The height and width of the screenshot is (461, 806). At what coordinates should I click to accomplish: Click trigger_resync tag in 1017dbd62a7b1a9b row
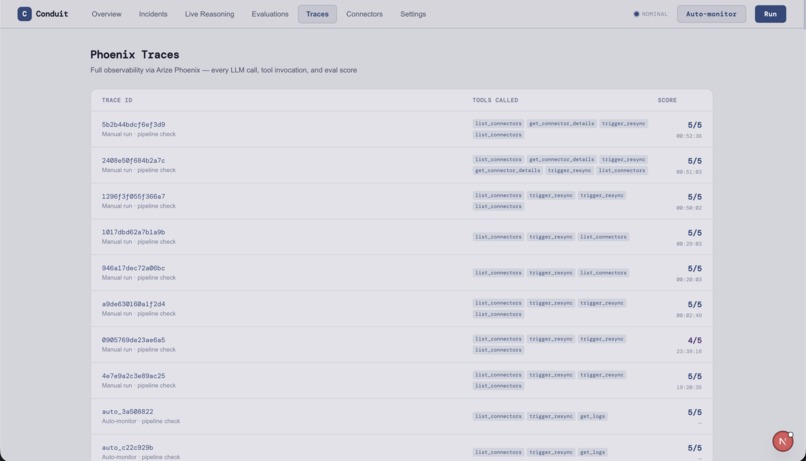(551, 237)
